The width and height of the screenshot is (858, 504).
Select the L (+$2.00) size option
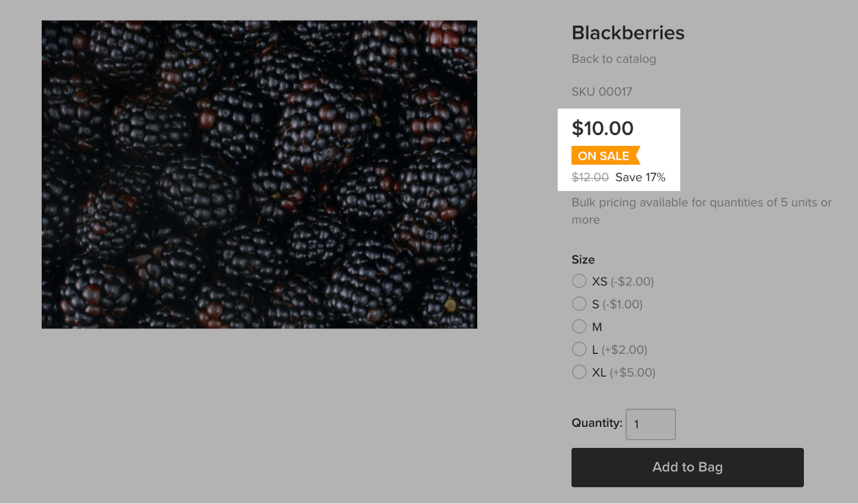579,349
